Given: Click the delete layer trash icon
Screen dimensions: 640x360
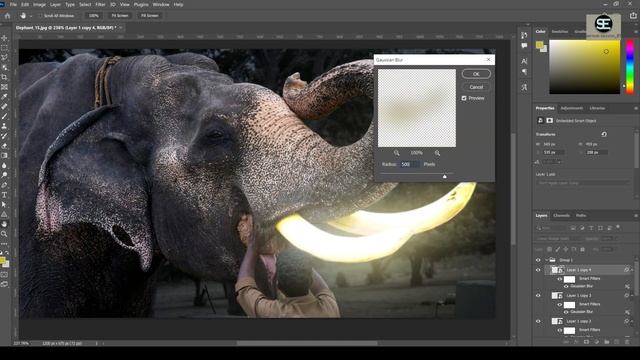Looking at the screenshot, I should [626, 342].
